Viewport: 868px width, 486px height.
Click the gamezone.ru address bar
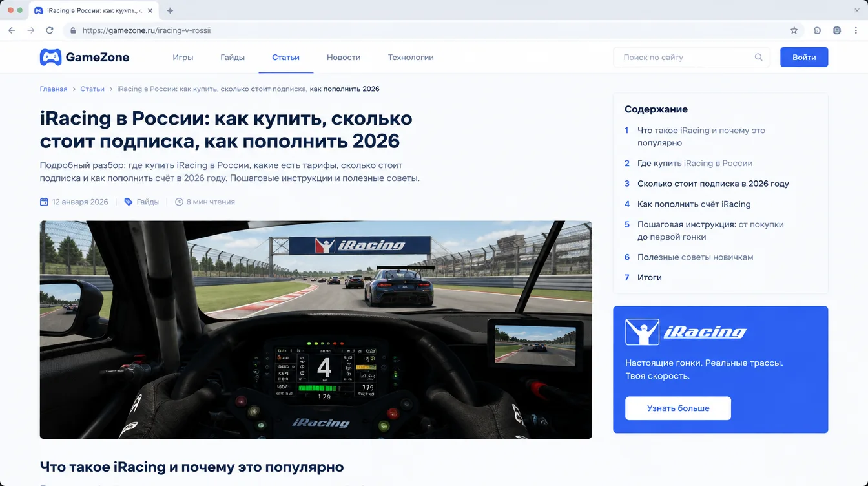coord(433,30)
